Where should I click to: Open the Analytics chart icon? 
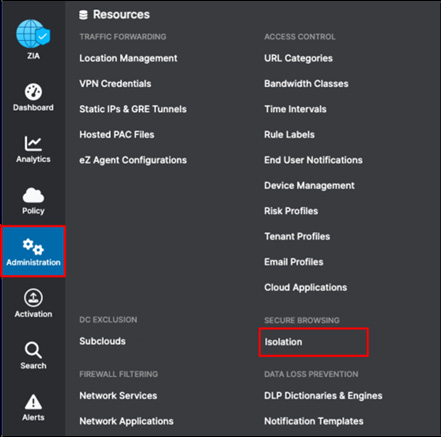(x=33, y=143)
